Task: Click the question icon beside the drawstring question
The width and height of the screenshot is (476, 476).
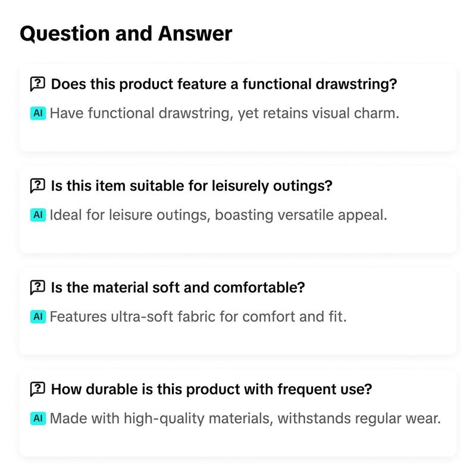Action: pyautogui.click(x=37, y=84)
